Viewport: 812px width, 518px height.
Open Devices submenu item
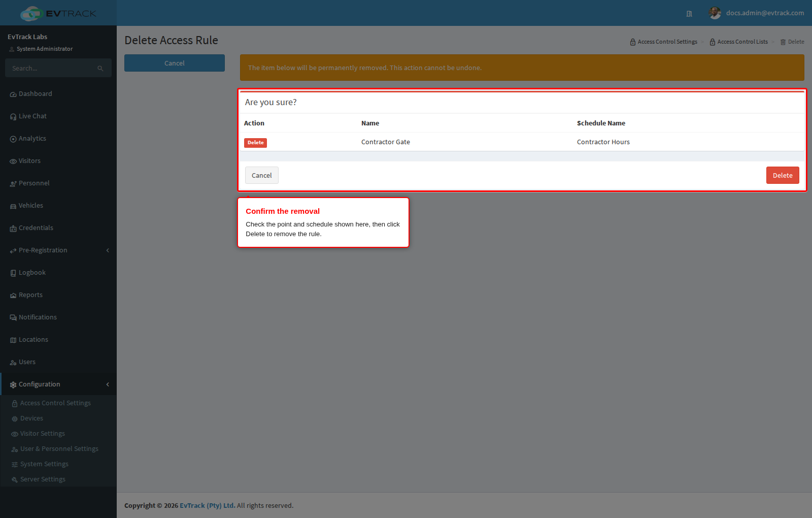point(58,418)
